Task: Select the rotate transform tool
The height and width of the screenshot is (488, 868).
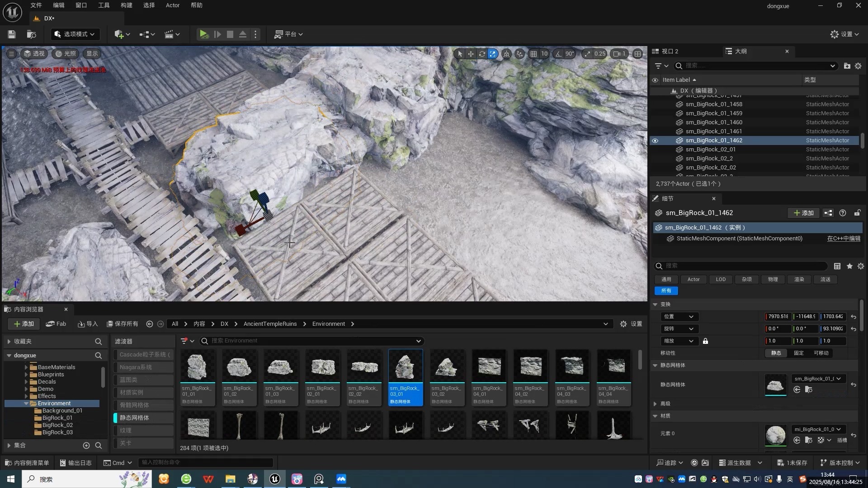Action: [482, 54]
